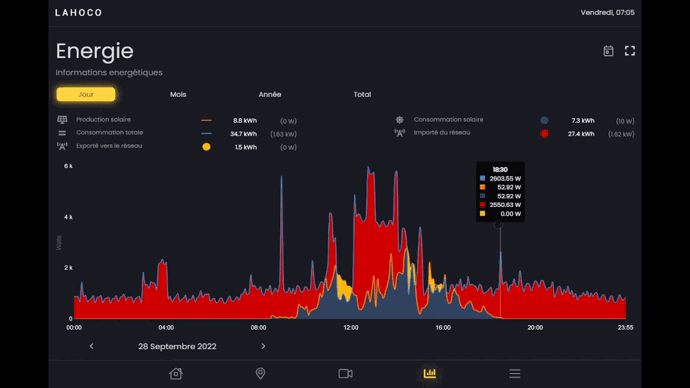
Task: Go to the next day with right chevron
Action: point(263,346)
